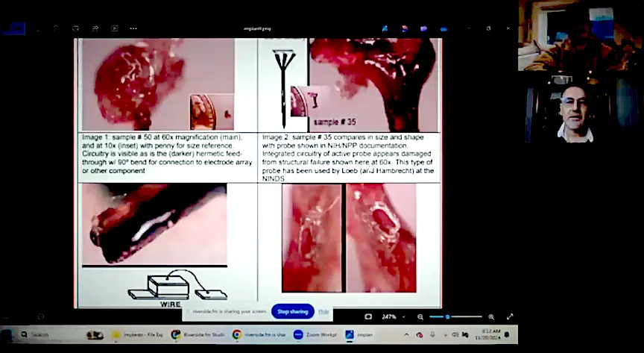Hide the riverside.fm sharing notification
The image size is (644, 353).
pyautogui.click(x=323, y=311)
